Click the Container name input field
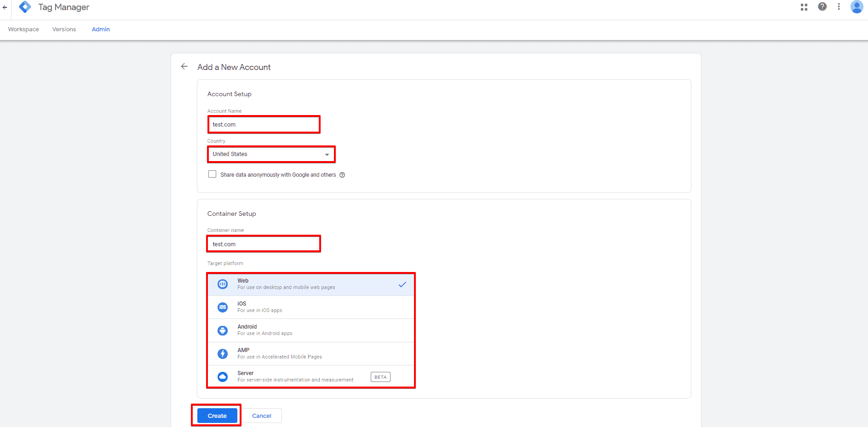 [264, 244]
